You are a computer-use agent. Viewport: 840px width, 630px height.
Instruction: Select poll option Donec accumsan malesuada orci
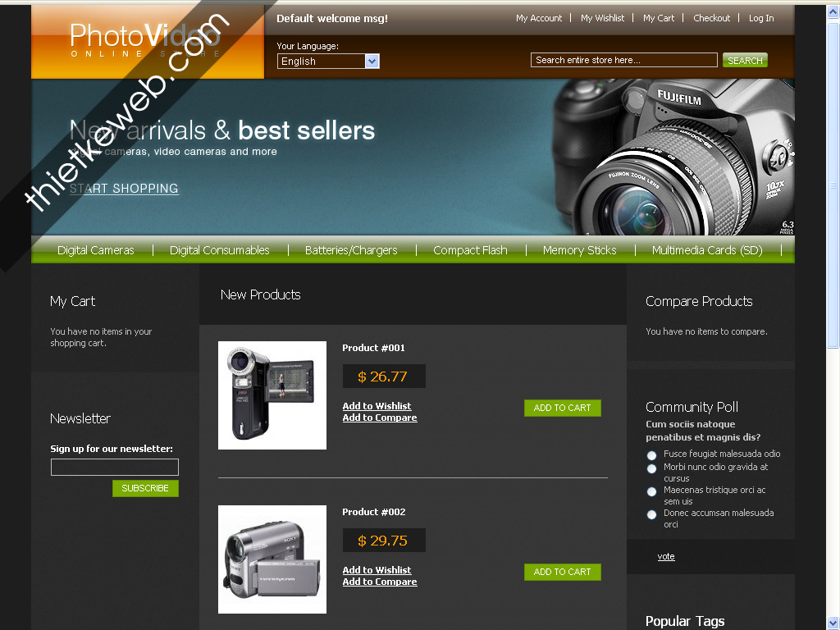pos(651,514)
